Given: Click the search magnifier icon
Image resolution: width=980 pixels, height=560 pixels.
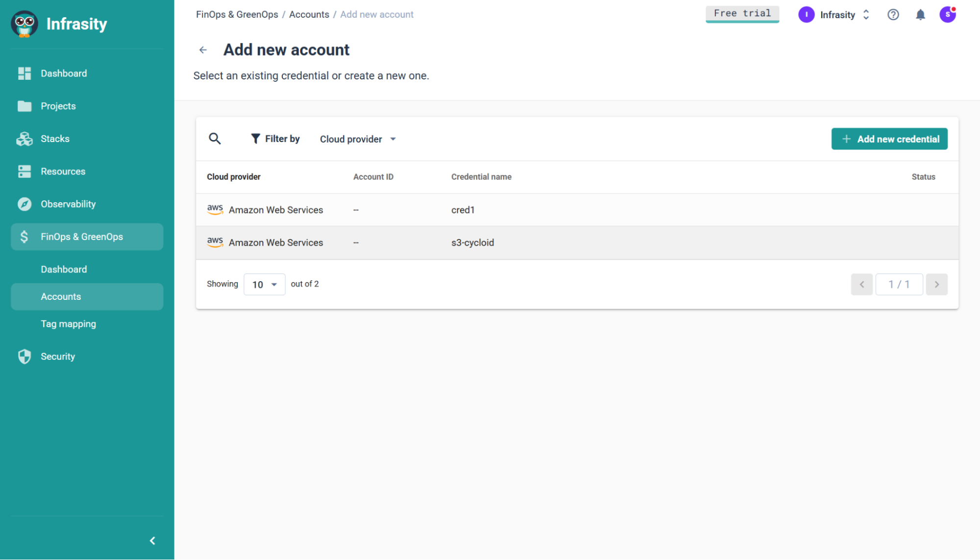Looking at the screenshot, I should pos(215,139).
